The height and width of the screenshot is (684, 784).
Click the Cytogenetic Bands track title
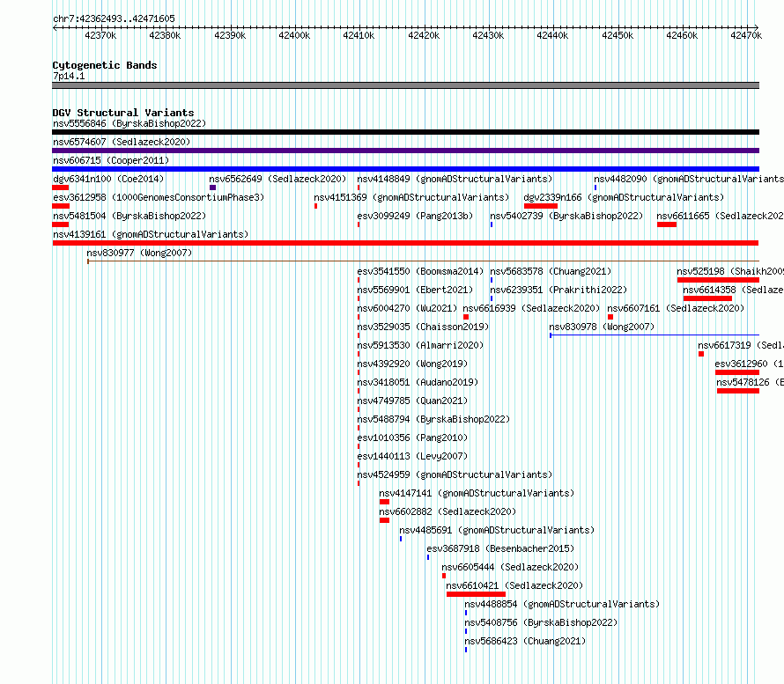coord(105,65)
